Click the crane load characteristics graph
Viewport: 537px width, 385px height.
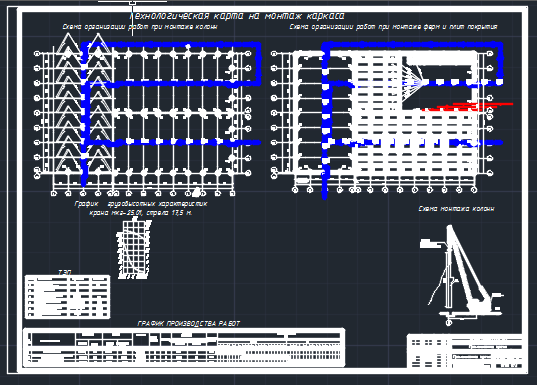pyautogui.click(x=134, y=250)
